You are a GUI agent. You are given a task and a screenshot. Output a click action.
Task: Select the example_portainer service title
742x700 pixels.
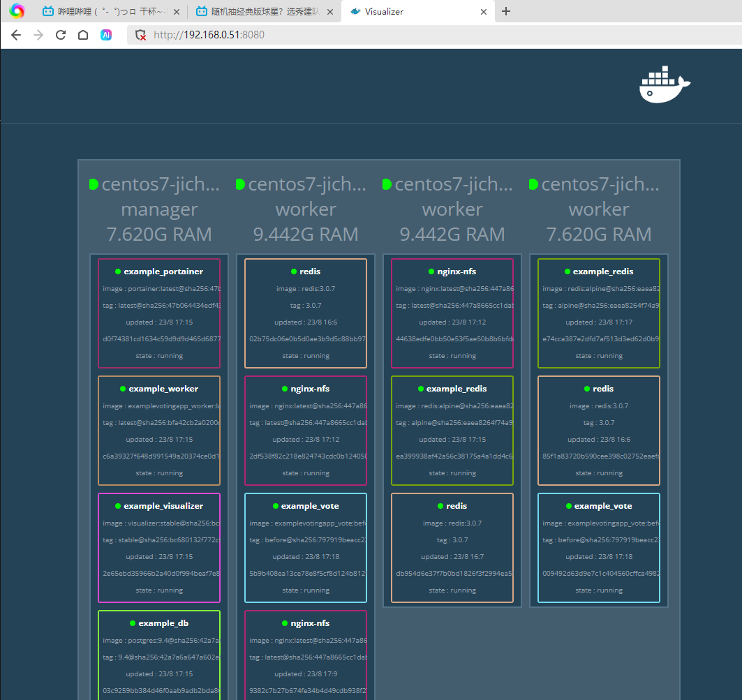tap(163, 271)
